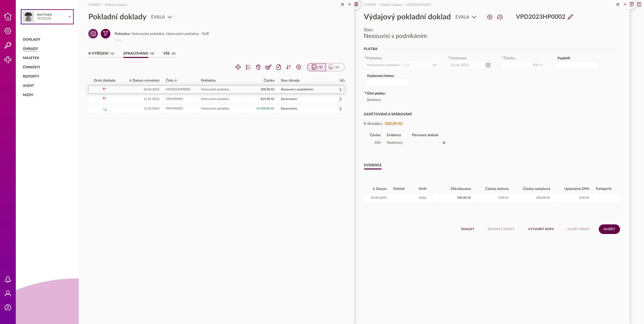Click VYTVOŘIT KOPII button
This screenshot has height=324, width=644.
point(541,229)
